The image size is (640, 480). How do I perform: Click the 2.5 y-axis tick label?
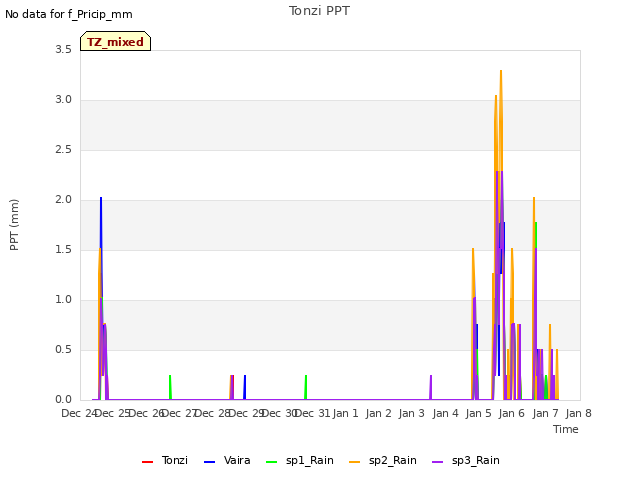(64, 149)
